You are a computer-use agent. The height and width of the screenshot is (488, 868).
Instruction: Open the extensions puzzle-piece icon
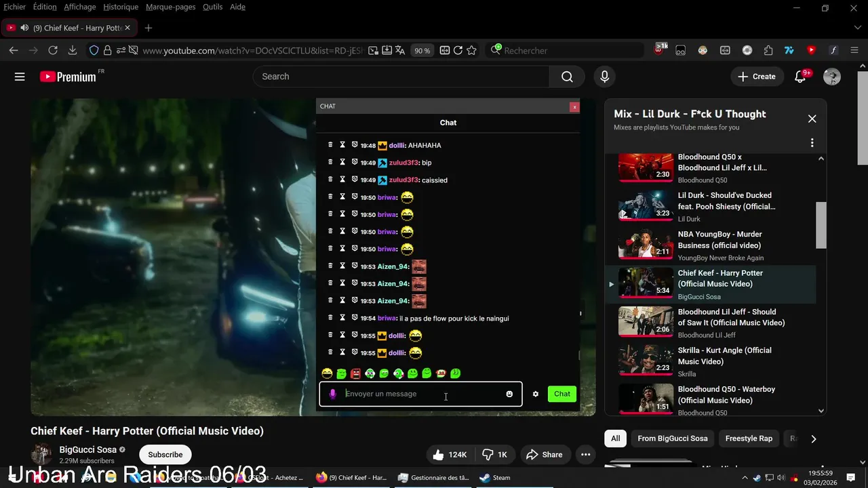pos(768,50)
